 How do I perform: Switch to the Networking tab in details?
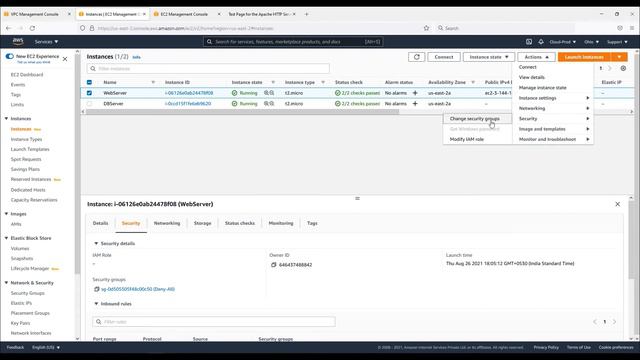point(167,223)
